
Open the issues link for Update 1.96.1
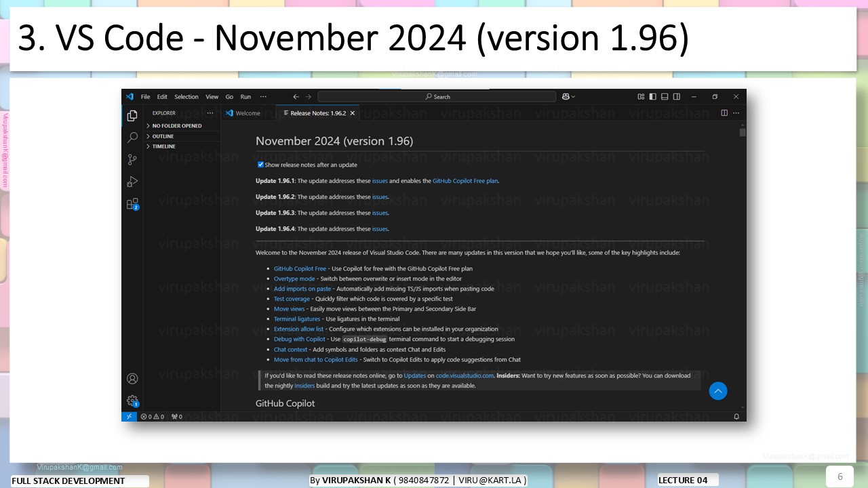pos(380,181)
